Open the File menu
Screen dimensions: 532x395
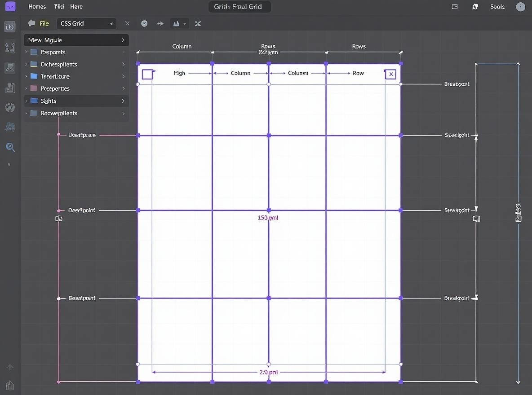(x=44, y=23)
